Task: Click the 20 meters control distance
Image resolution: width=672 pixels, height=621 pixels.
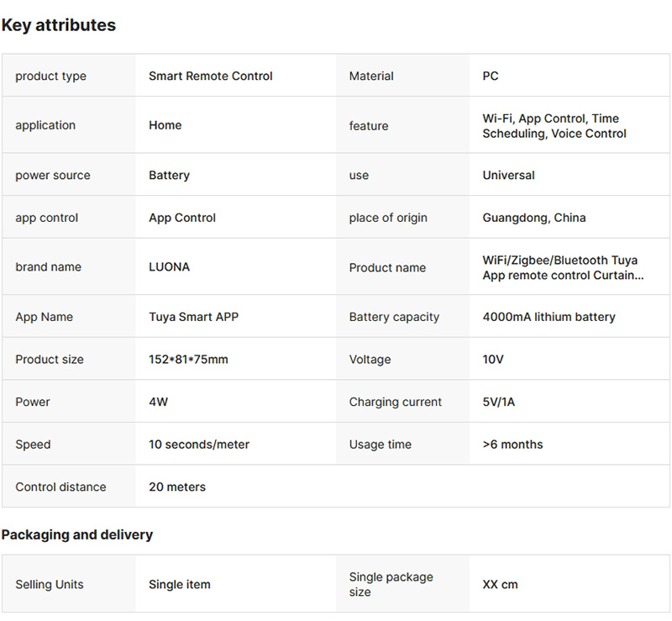Action: coord(177,487)
